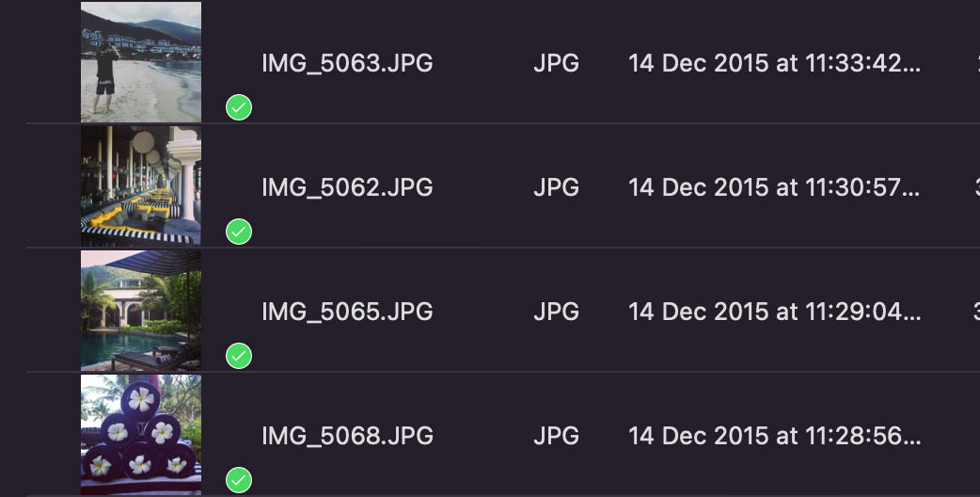This screenshot has height=497, width=980.
Task: Click the date 14 Dec 2015 at 11:33:42
Action: pyautogui.click(x=774, y=63)
